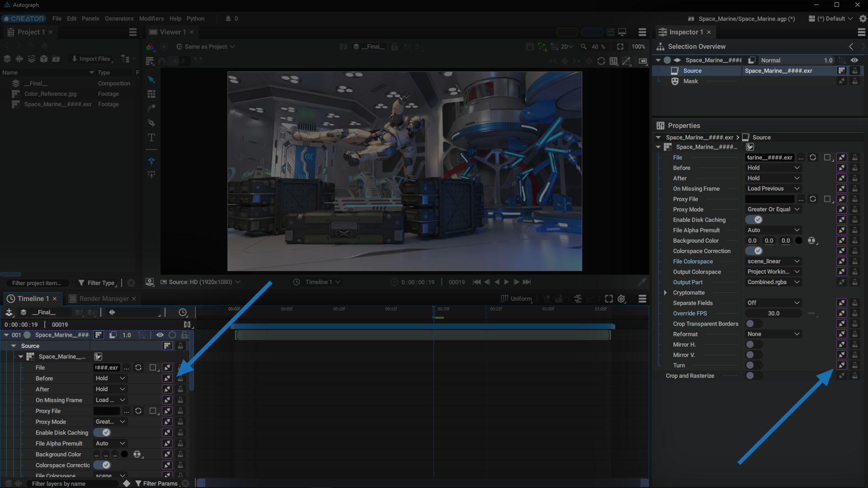Image resolution: width=868 pixels, height=488 pixels.
Task: Expand the Cryptomatte section
Action: pyautogui.click(x=665, y=293)
